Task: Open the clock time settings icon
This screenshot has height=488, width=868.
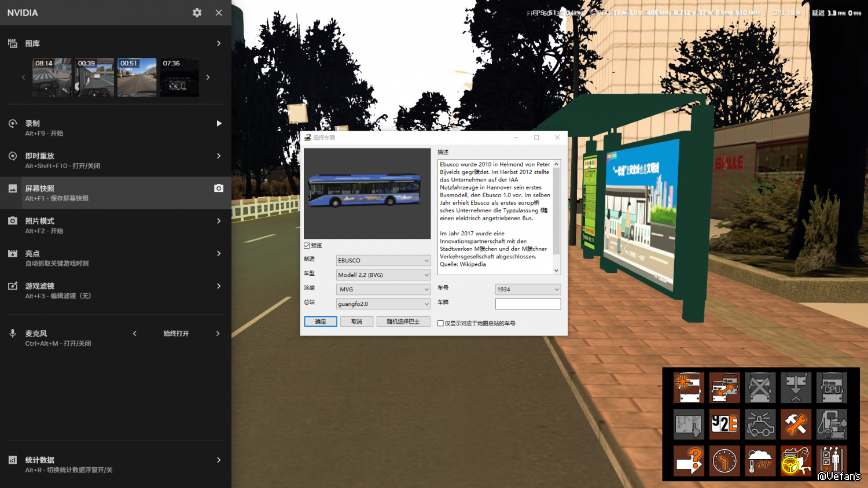Action: pos(724,461)
